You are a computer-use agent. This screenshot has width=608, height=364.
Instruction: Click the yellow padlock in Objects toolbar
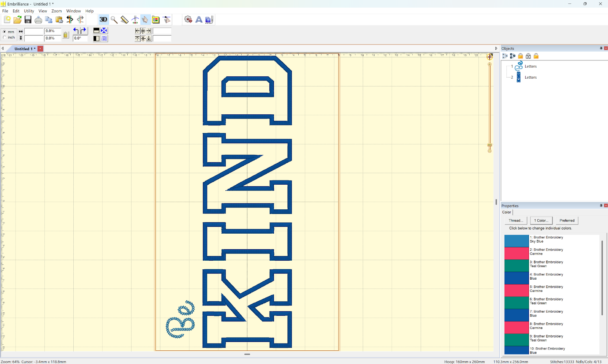(x=521, y=56)
